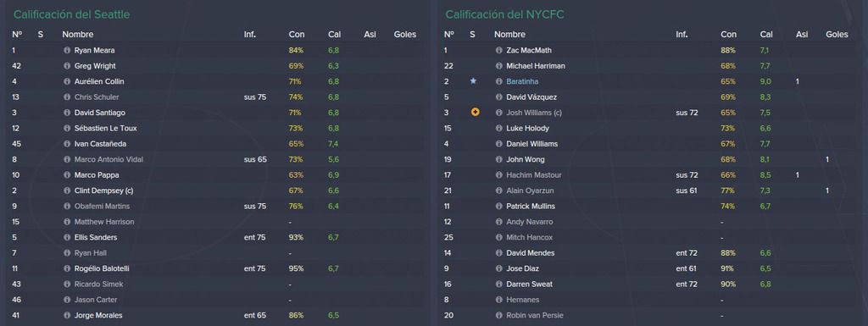Click the injury icon for Josh Williams

475,112
